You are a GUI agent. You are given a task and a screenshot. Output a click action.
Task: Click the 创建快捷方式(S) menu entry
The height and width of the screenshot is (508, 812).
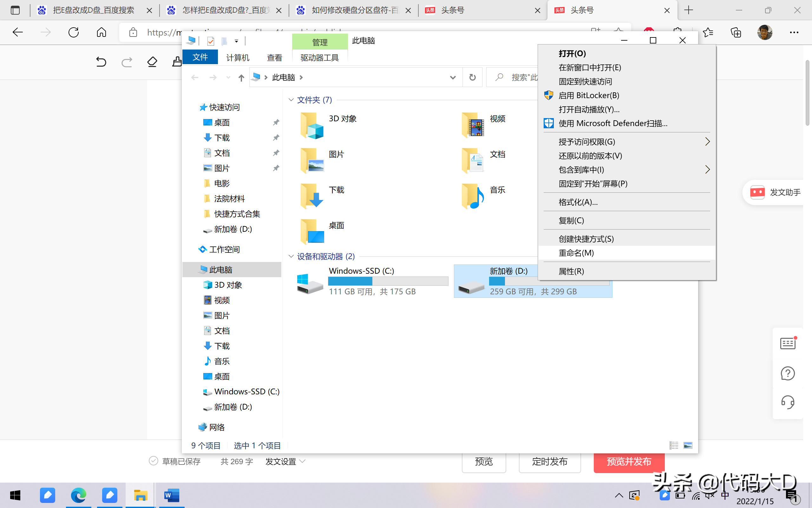626,239
